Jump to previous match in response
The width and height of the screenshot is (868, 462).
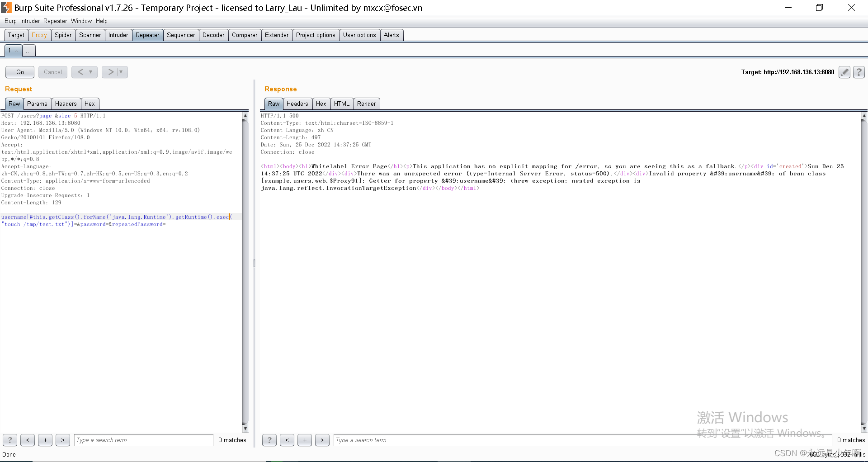click(287, 440)
